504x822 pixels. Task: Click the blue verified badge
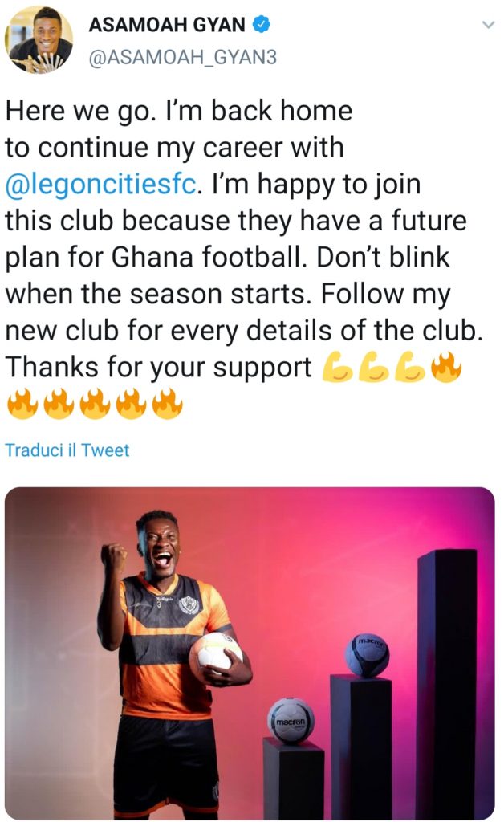click(262, 25)
